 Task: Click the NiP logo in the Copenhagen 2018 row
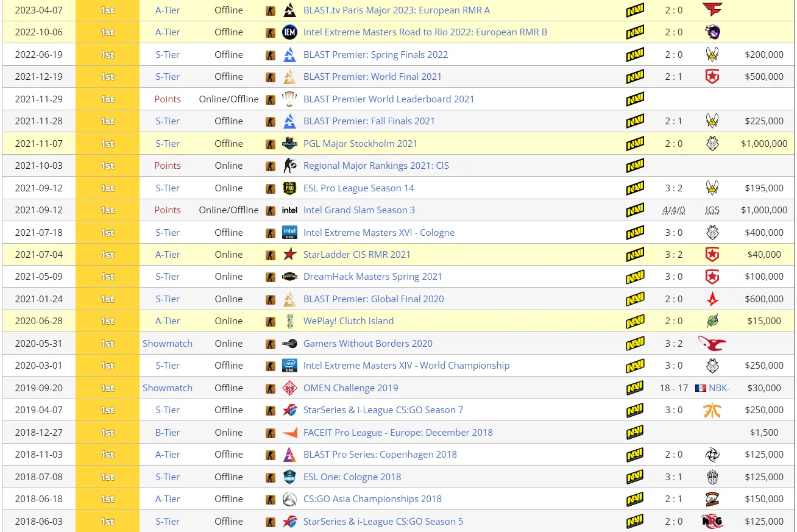click(712, 454)
